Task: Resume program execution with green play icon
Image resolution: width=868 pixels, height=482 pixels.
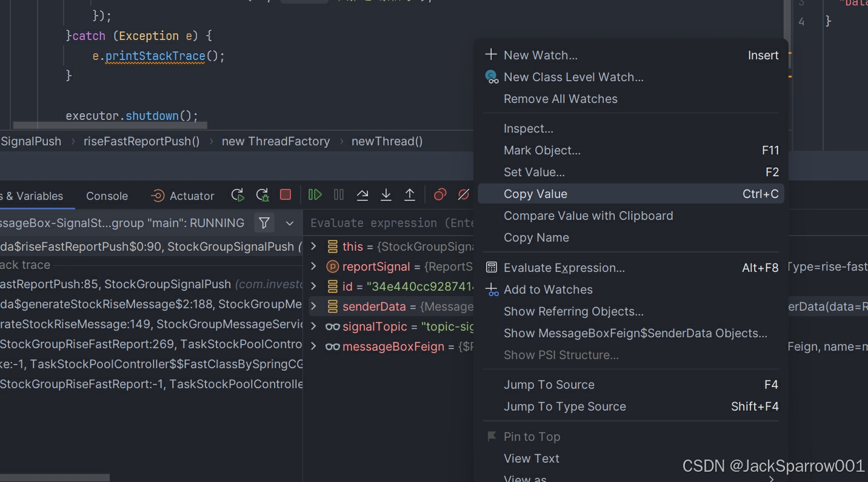Action: point(315,194)
